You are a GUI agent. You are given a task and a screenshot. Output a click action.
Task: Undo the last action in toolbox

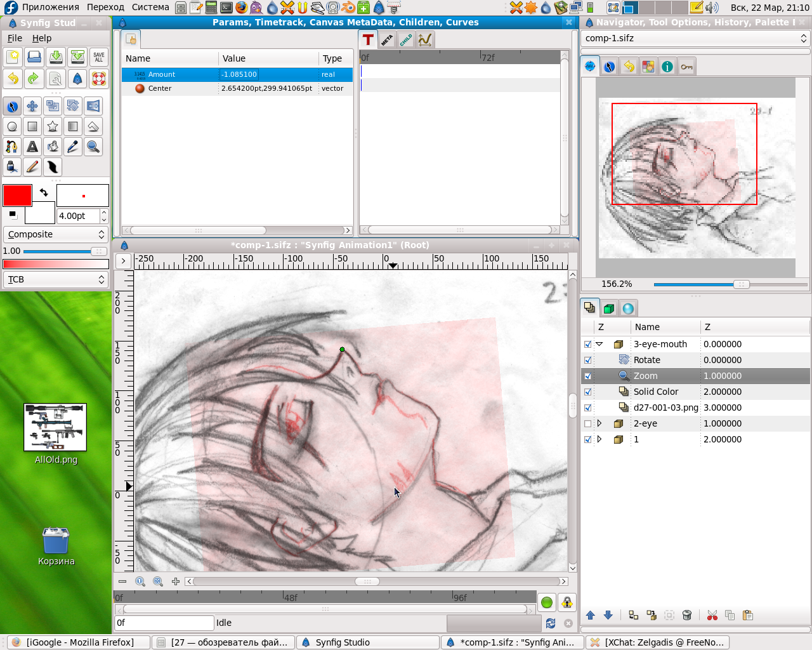[x=13, y=79]
